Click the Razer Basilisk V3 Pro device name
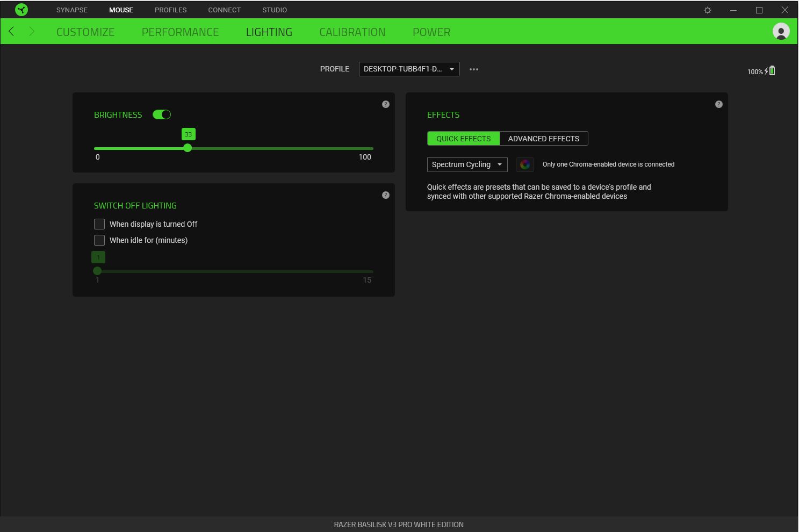This screenshot has height=532, width=799. 399,524
